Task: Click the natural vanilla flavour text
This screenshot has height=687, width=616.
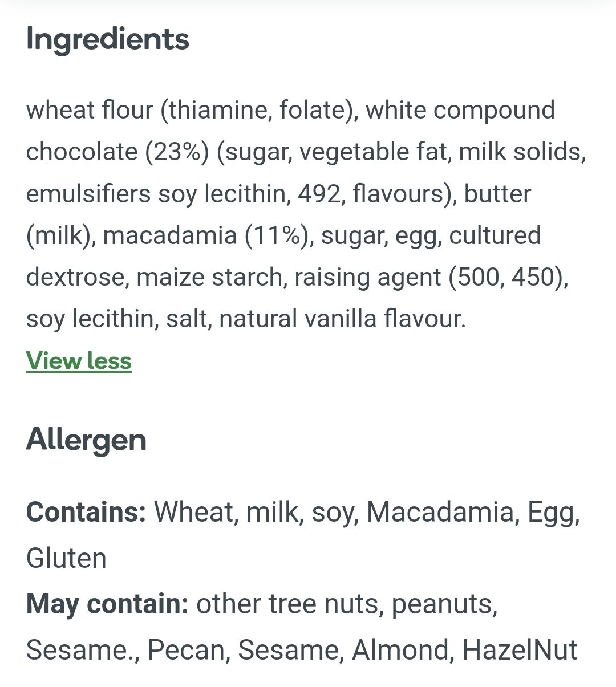Action: click(x=342, y=319)
